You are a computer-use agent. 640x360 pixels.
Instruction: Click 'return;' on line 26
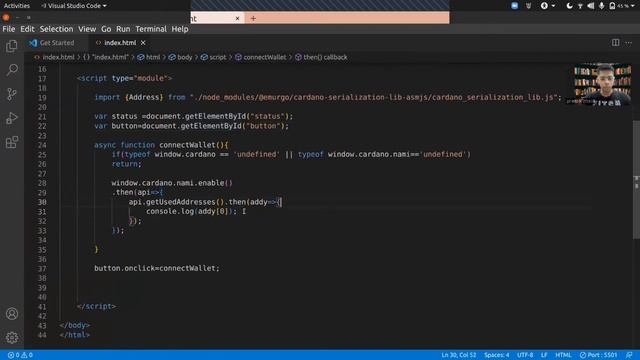(127, 164)
